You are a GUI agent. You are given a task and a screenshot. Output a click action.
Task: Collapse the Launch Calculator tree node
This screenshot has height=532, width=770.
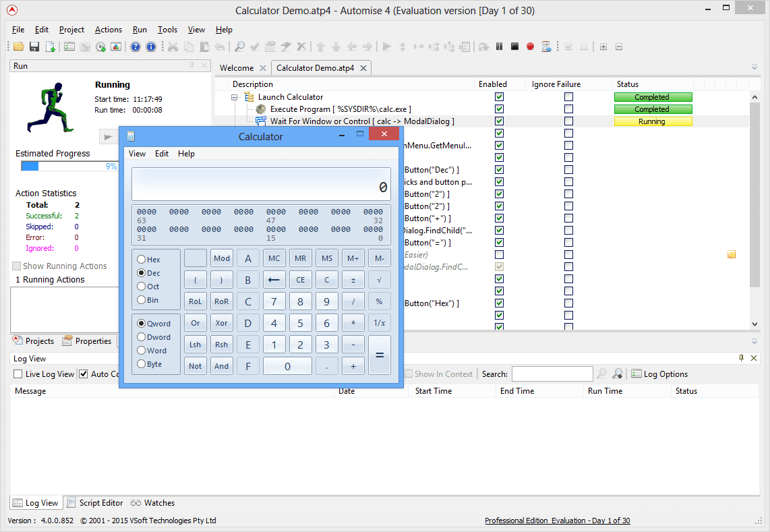tap(235, 97)
